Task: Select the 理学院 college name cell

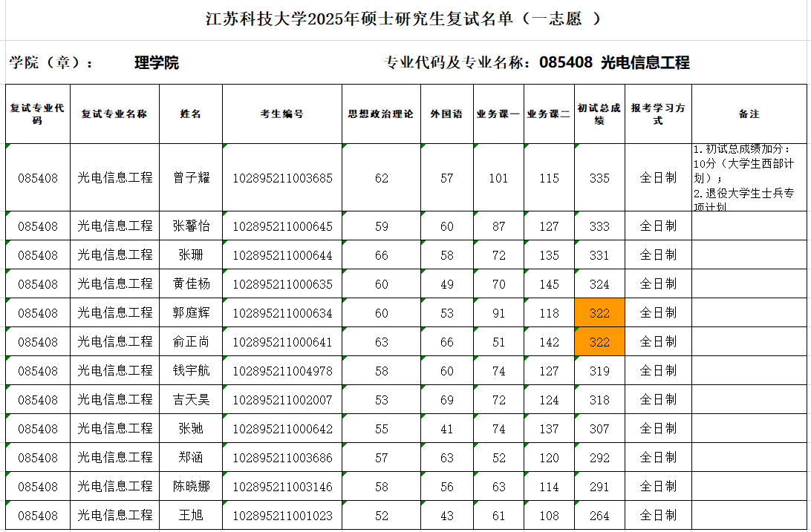Action: pos(156,63)
